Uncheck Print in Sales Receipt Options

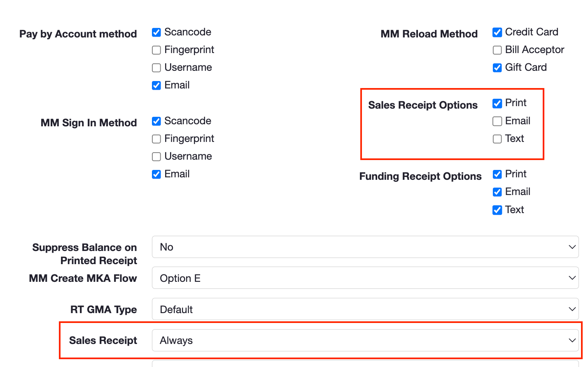[497, 103]
